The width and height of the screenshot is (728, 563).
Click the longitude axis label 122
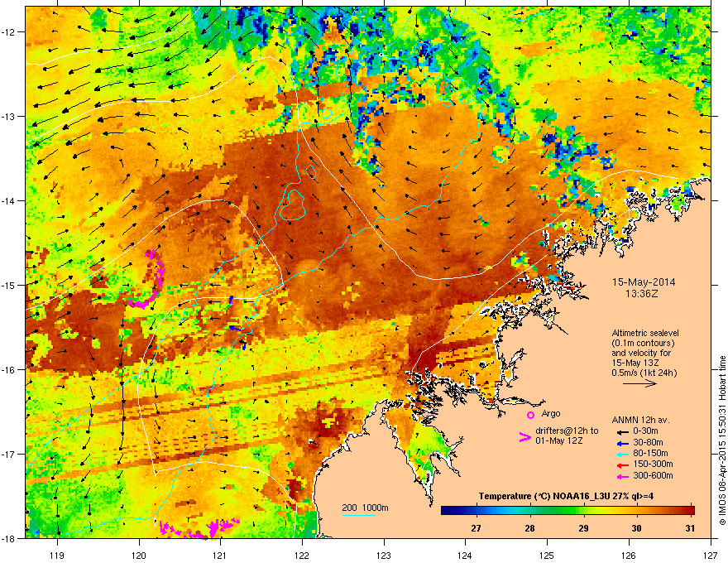(x=302, y=555)
